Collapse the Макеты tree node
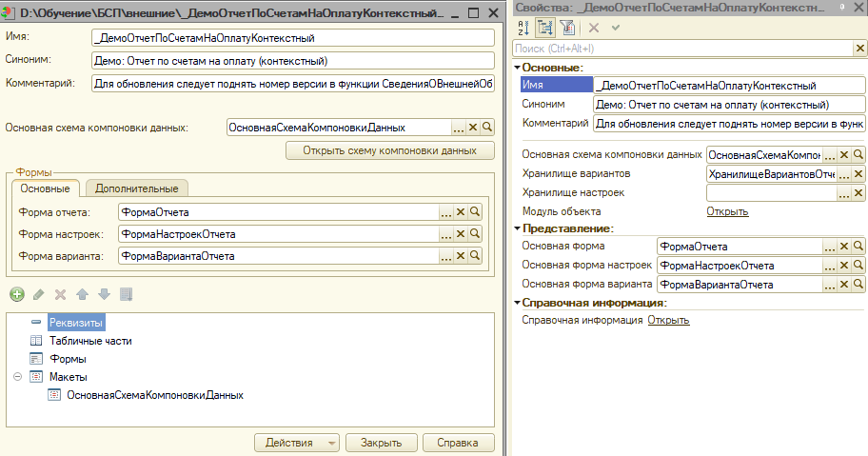868x456 pixels. (x=17, y=377)
